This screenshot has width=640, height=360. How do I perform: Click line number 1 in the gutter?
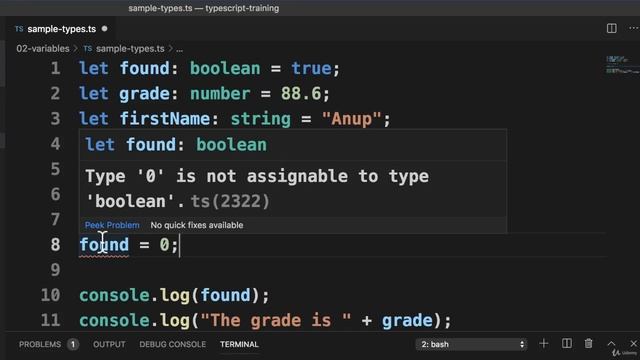[56, 68]
